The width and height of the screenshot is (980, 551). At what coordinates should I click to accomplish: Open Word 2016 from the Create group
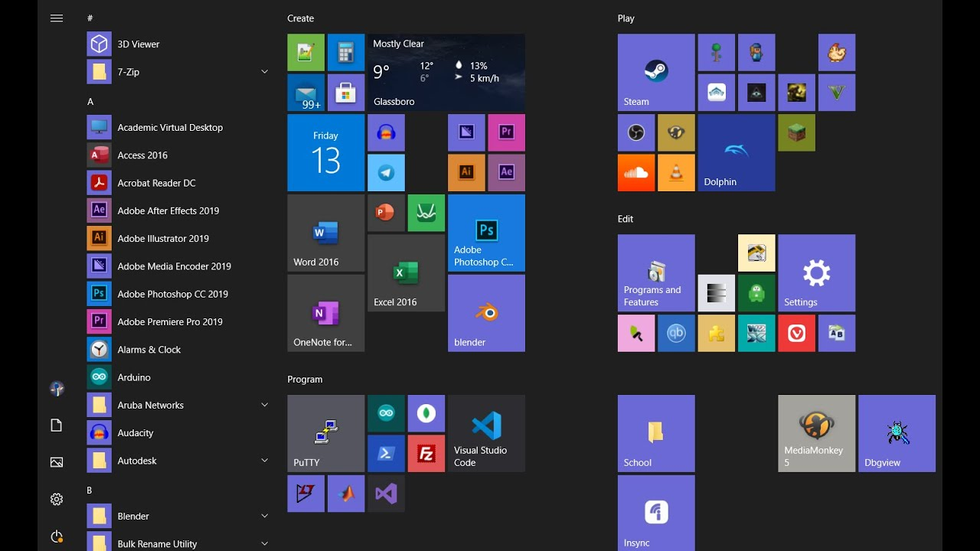pyautogui.click(x=325, y=233)
